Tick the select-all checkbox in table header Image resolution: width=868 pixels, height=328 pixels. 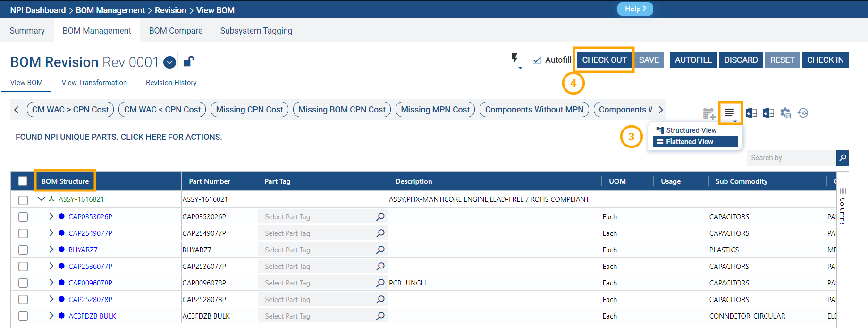click(x=23, y=181)
